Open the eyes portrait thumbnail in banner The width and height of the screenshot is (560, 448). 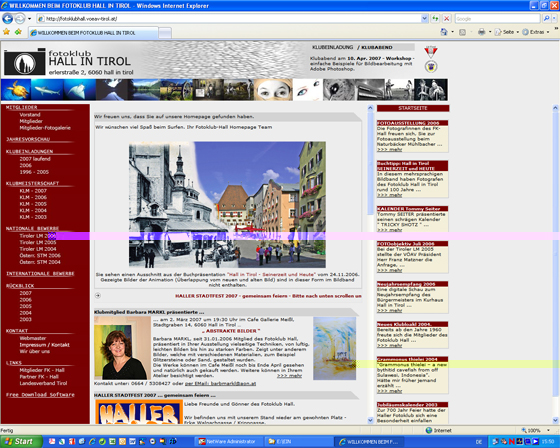coord(273,90)
